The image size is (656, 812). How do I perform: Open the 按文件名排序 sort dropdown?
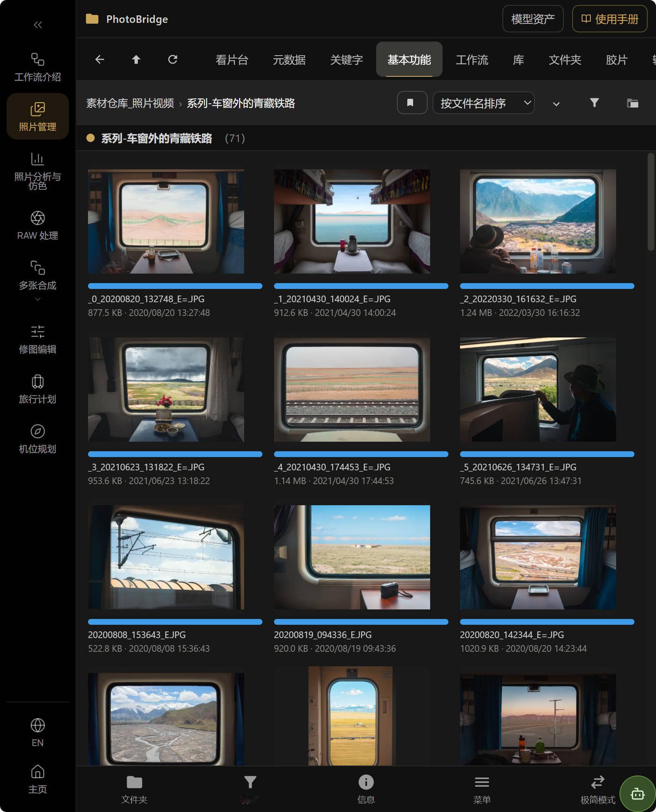tap(484, 103)
